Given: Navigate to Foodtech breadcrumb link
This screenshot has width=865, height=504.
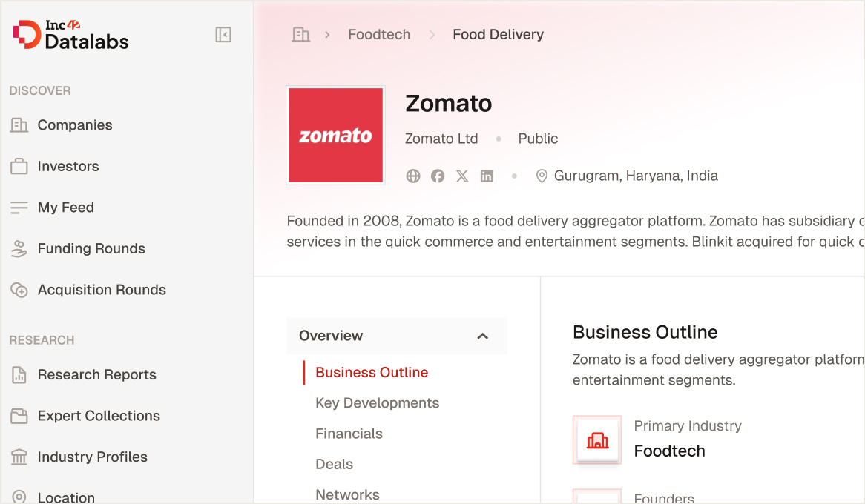Looking at the screenshot, I should (378, 35).
